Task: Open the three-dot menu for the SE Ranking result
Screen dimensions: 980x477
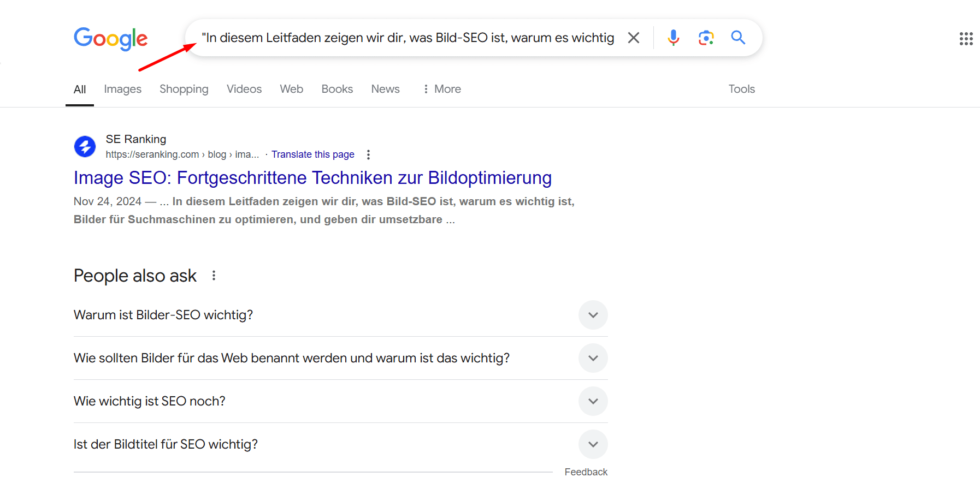Action: pos(368,155)
